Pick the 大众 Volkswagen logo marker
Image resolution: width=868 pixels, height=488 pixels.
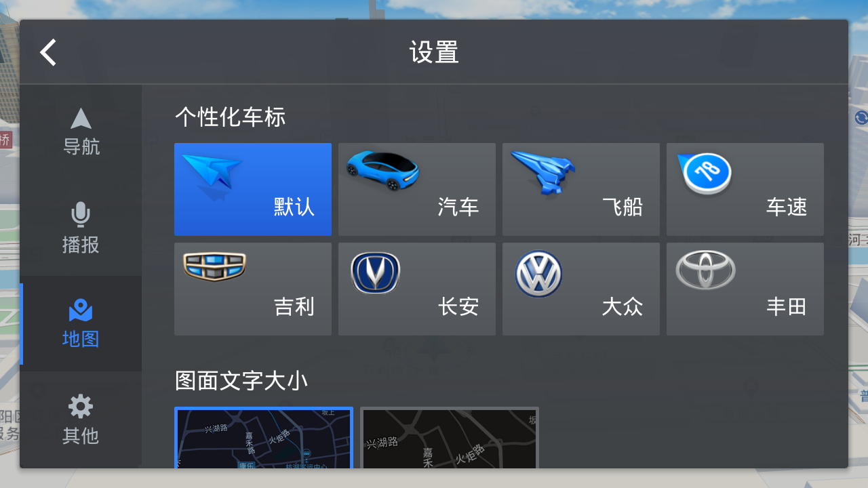tap(581, 289)
